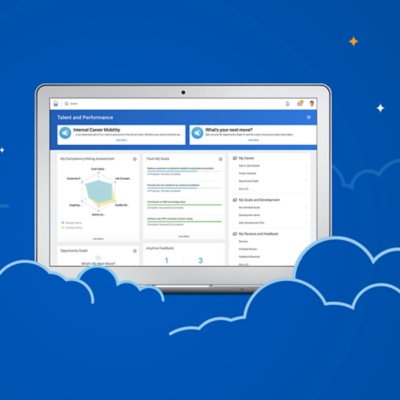The height and width of the screenshot is (400, 400).
Task: Select Development Items under My Goals and Development
Action: (x=249, y=215)
